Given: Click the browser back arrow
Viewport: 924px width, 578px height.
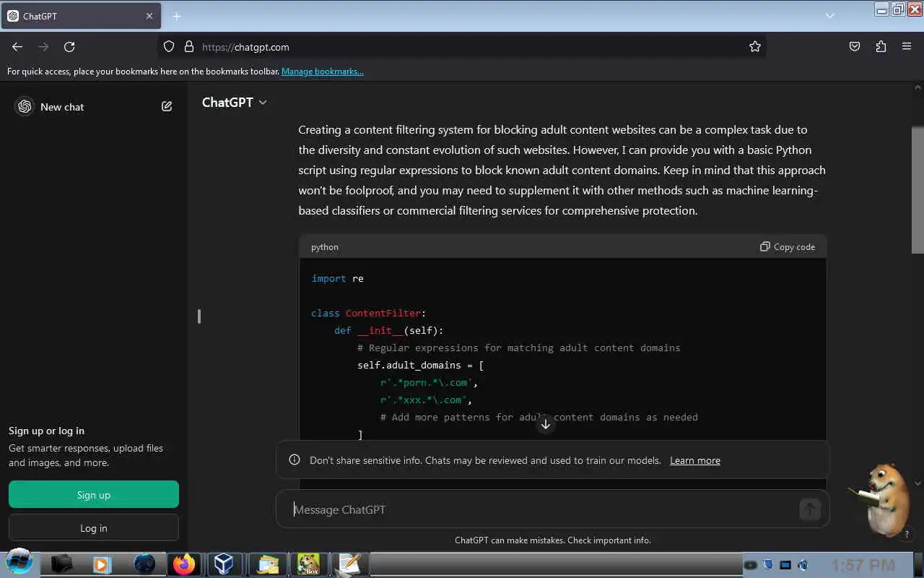Looking at the screenshot, I should (x=17, y=46).
